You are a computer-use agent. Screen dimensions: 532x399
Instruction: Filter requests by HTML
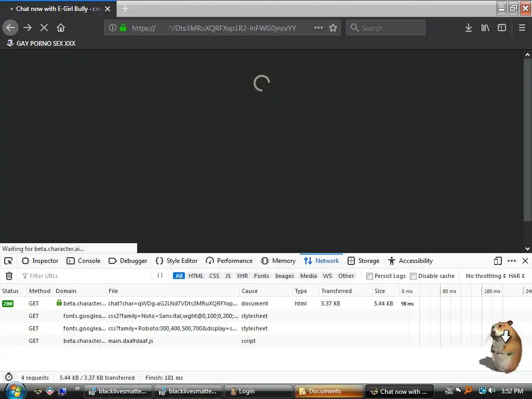coord(196,276)
